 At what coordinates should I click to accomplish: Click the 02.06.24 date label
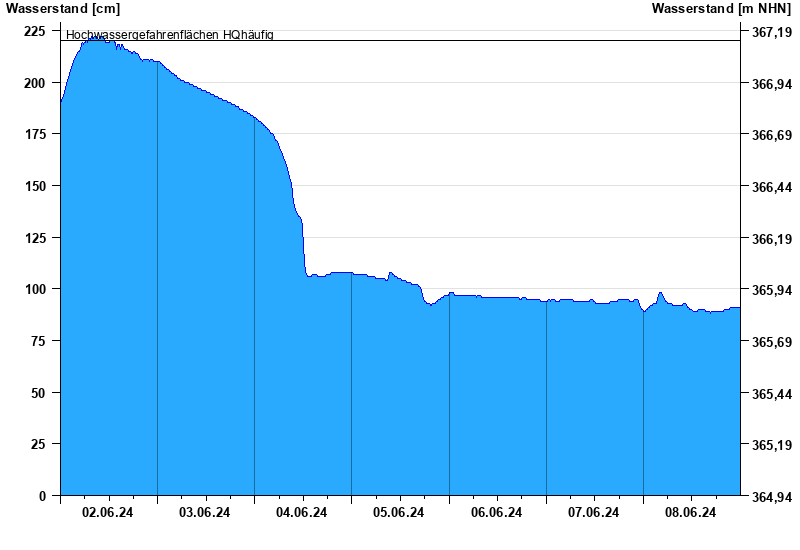(107, 512)
